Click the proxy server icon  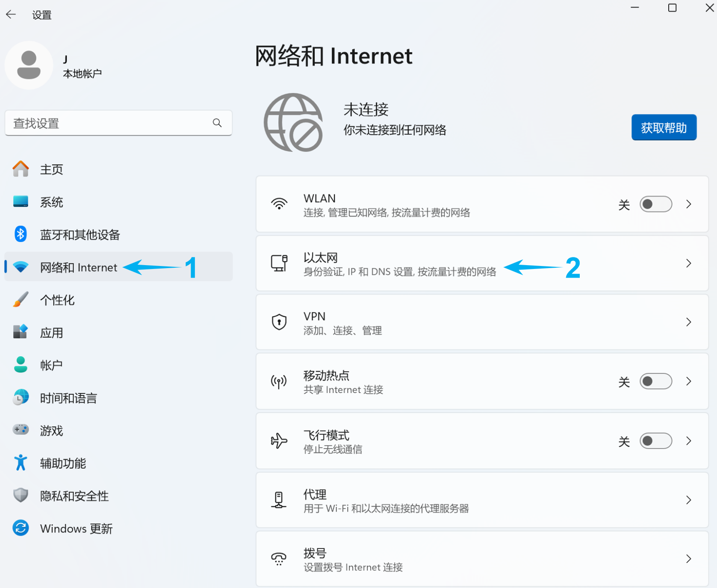[279, 499]
